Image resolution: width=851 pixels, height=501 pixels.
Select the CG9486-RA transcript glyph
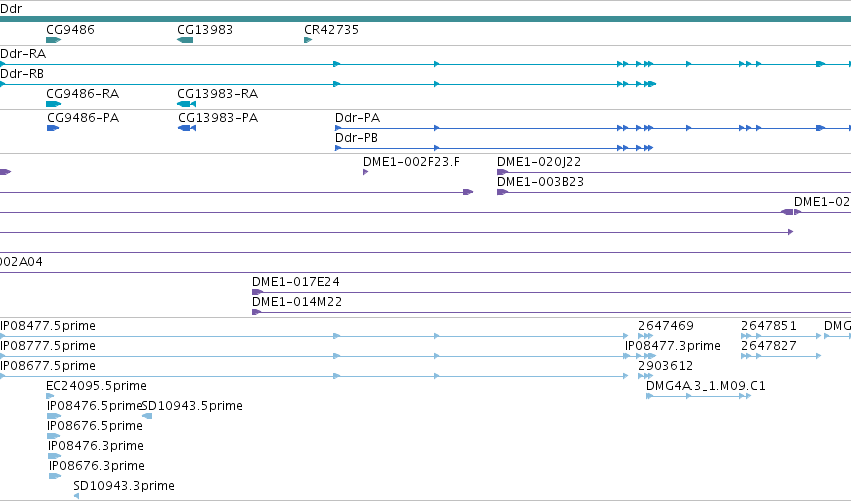(54, 104)
